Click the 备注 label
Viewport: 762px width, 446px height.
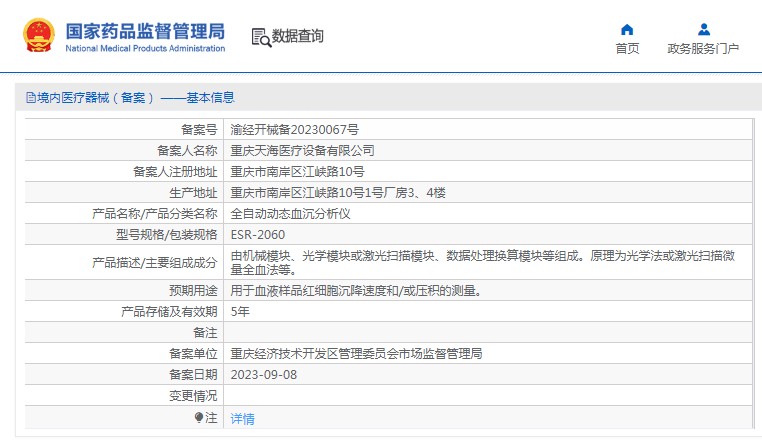pyautogui.click(x=205, y=333)
